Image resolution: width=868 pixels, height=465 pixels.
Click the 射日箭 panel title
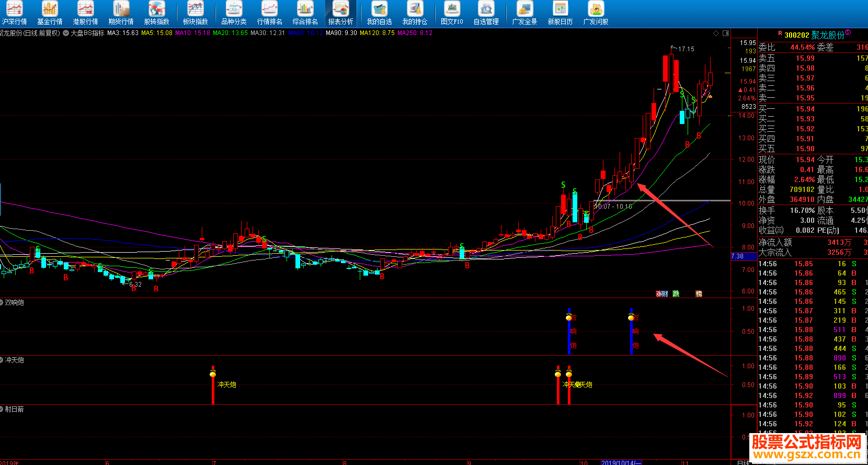click(x=14, y=409)
